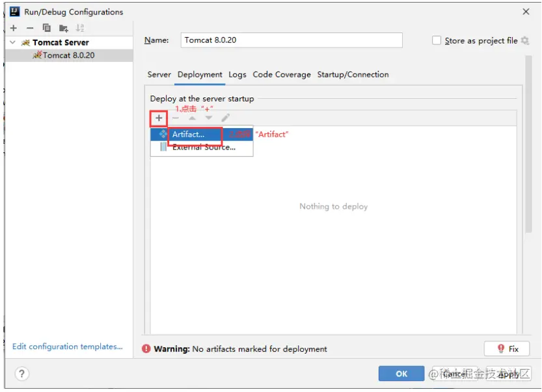Switch to the Deployment tab
This screenshot has width=542, height=392.
point(200,75)
